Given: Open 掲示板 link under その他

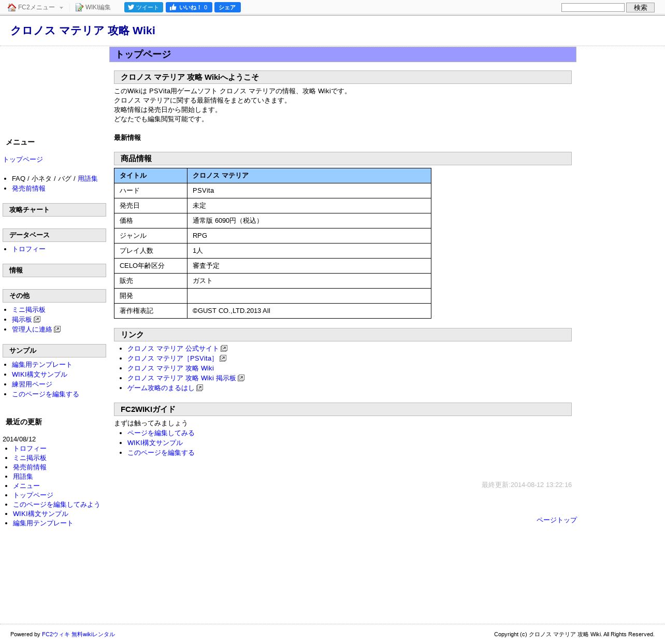Looking at the screenshot, I should [22, 320].
